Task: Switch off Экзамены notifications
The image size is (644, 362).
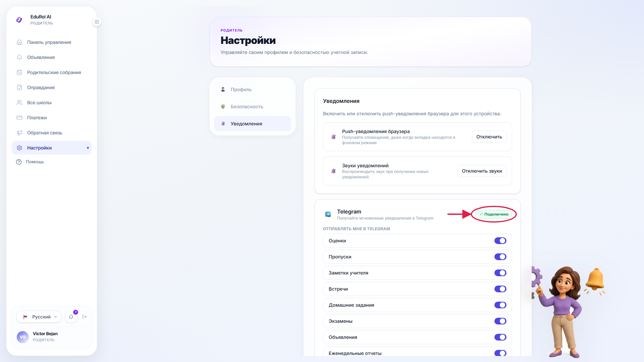Action: pos(500,321)
